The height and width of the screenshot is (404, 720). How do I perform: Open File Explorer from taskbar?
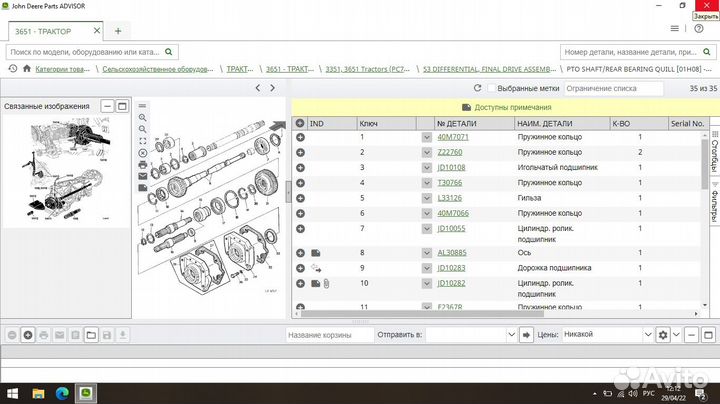(38, 393)
